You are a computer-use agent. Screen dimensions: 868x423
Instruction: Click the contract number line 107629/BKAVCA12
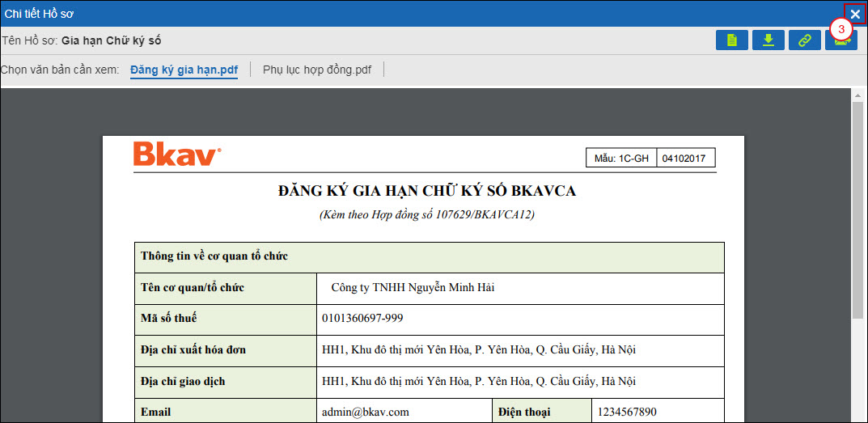(426, 214)
